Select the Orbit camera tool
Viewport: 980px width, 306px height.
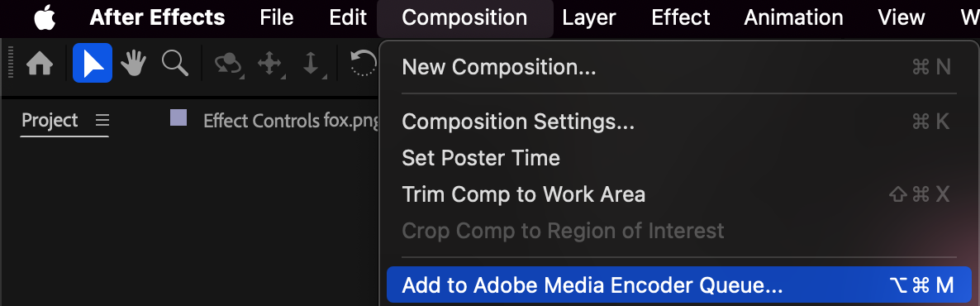tap(229, 64)
